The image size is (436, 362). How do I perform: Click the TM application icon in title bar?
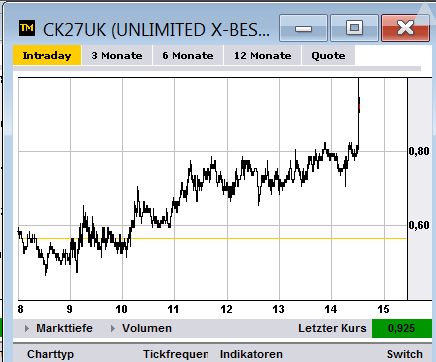point(27,28)
